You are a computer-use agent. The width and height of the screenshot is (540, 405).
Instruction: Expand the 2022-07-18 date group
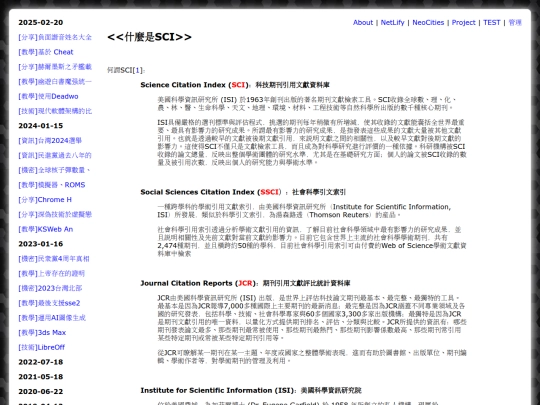click(x=41, y=362)
